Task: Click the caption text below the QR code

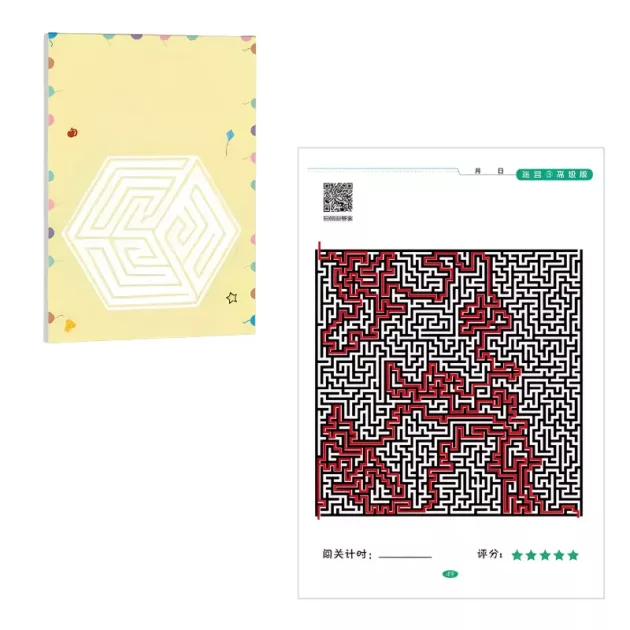Action: pyautogui.click(x=338, y=219)
